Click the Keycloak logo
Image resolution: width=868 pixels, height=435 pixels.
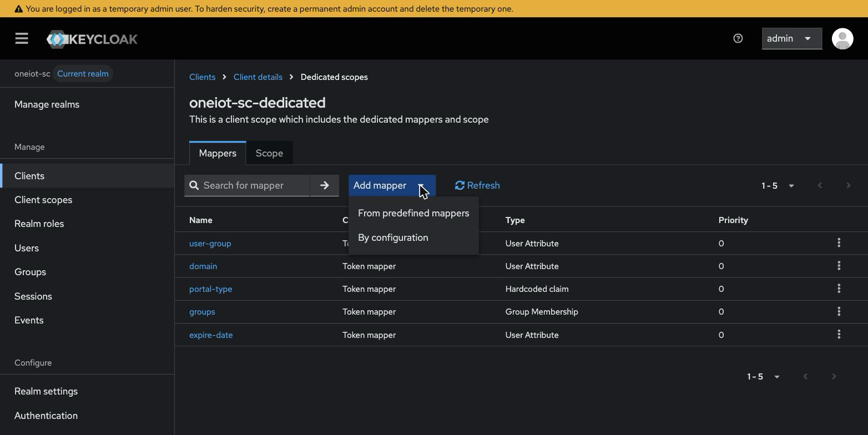92,39
